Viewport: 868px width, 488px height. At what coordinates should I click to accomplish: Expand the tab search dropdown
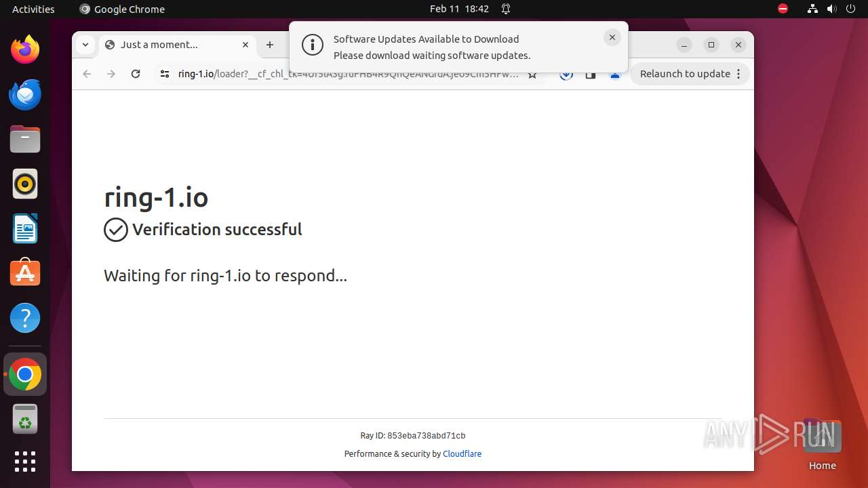point(85,45)
